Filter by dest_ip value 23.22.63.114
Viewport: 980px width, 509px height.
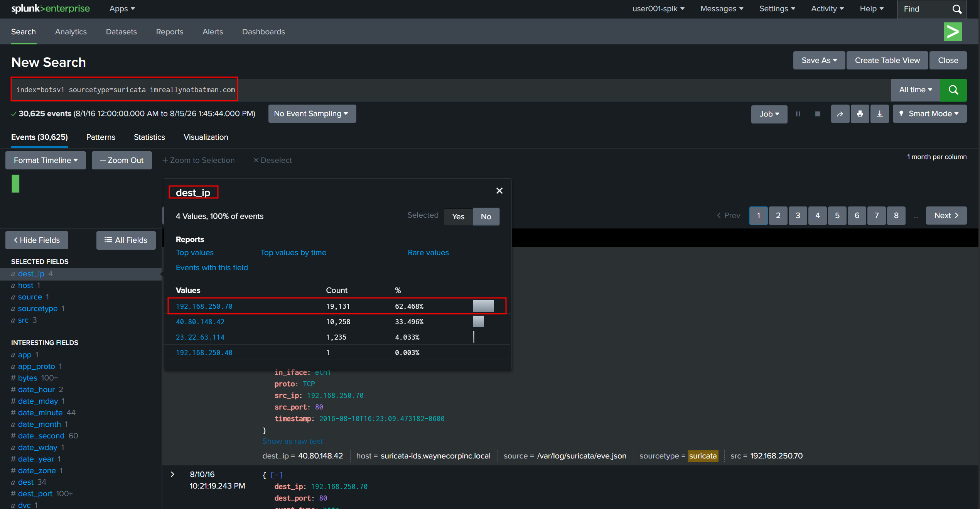coord(200,337)
